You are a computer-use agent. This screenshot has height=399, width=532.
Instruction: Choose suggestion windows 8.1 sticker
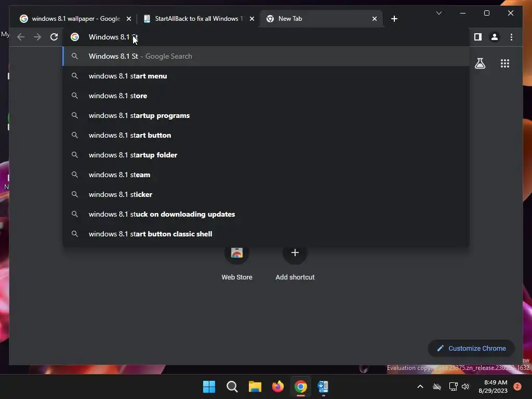[266, 194]
